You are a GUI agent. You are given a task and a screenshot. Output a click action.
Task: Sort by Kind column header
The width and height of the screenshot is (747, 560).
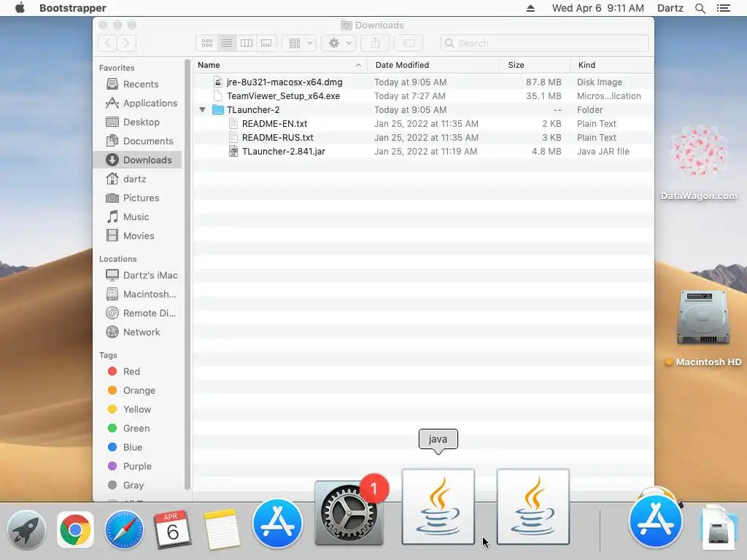(612, 65)
